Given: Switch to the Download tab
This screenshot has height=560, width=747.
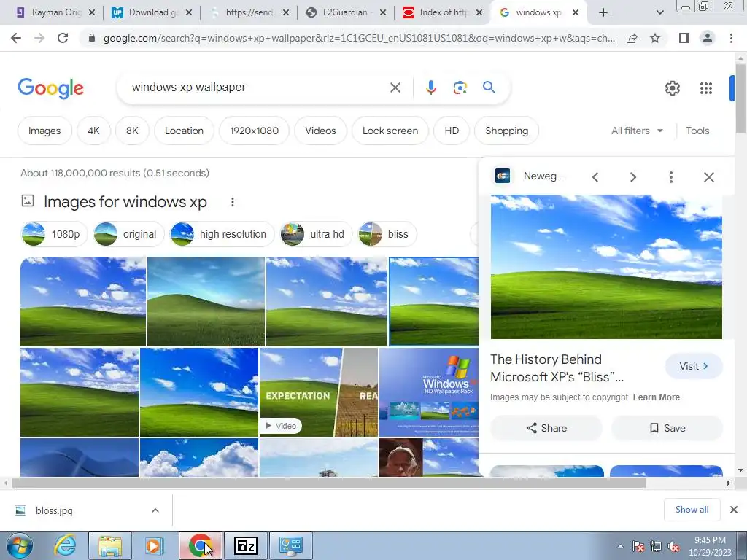Looking at the screenshot, I should 152,12.
